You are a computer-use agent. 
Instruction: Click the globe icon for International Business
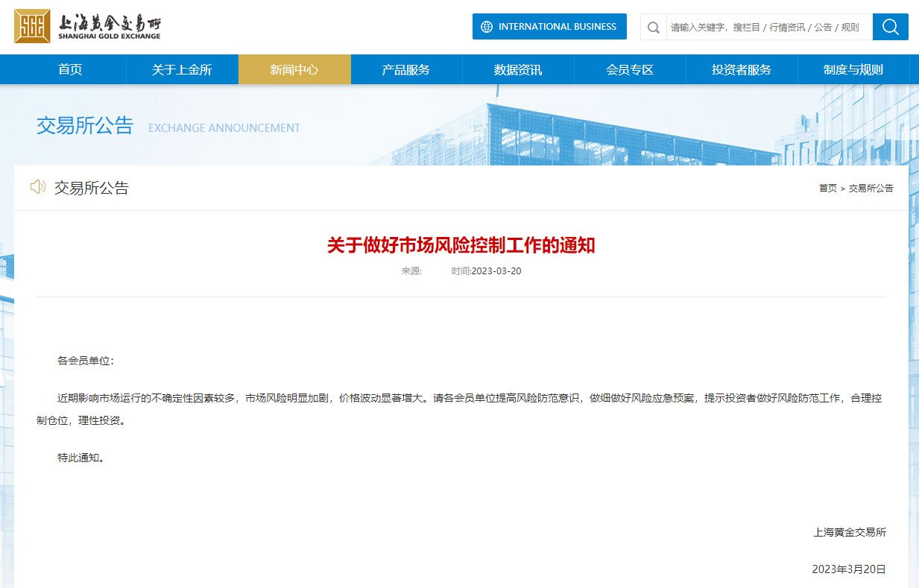pyautogui.click(x=487, y=27)
